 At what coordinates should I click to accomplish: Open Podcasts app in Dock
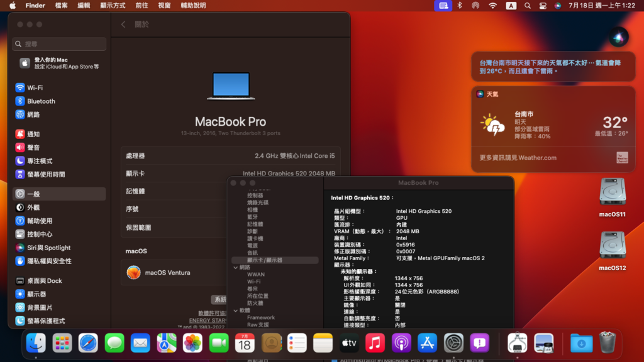401,343
